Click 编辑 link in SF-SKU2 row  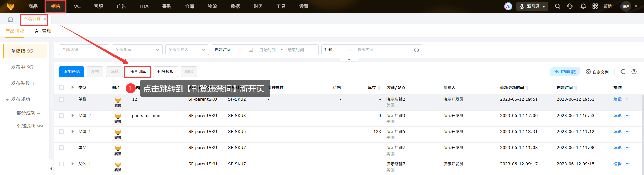point(617,99)
